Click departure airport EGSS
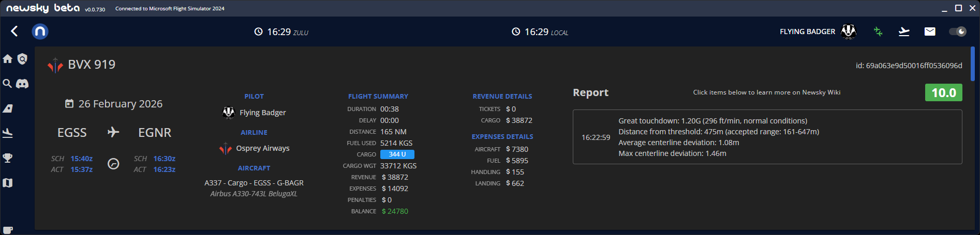 pos(72,133)
